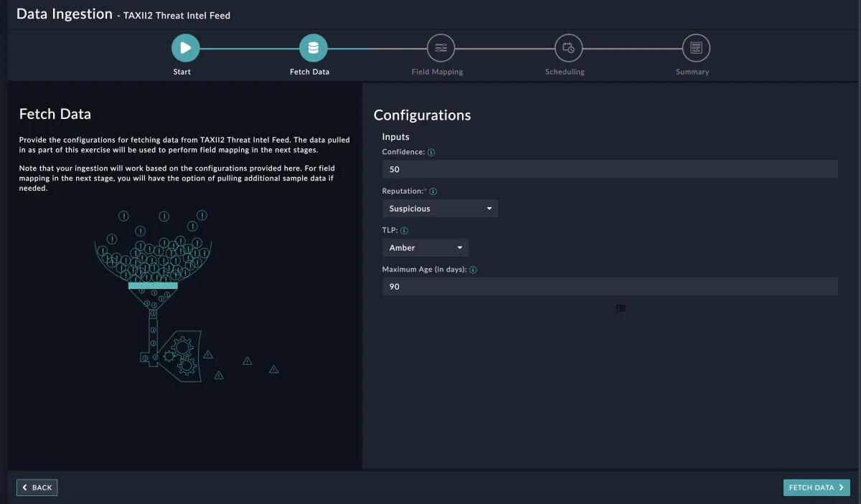Click the Configurations heading
Viewport: 861px width, 504px height.
[x=423, y=115]
